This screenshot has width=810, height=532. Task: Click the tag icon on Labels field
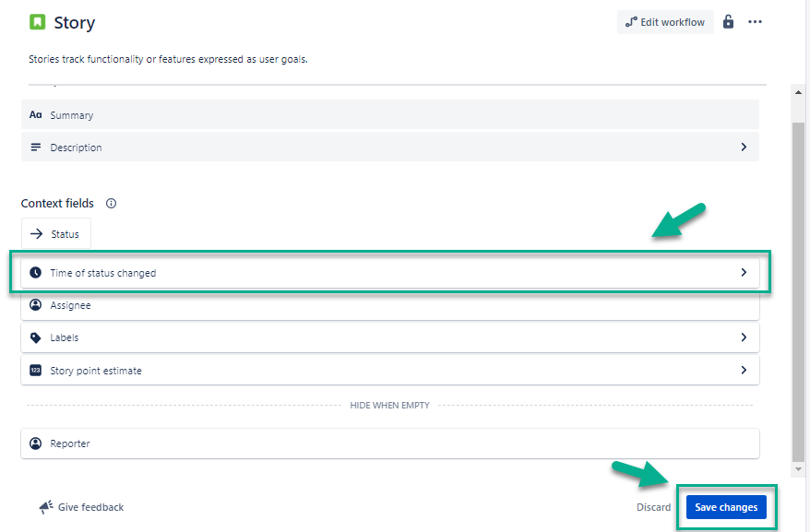[x=36, y=337]
